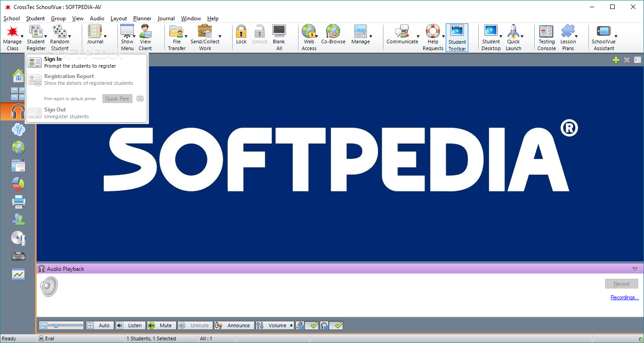Toggle Mute in the audio toolbar
Image resolution: width=644 pixels, height=343 pixels.
point(161,325)
